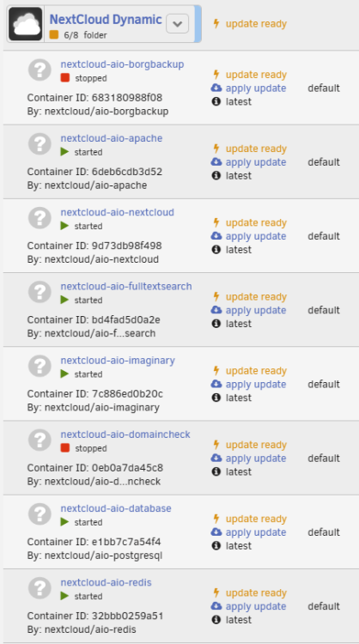Open the nextcloud-aio-fulltextsearch container link

tap(126, 286)
